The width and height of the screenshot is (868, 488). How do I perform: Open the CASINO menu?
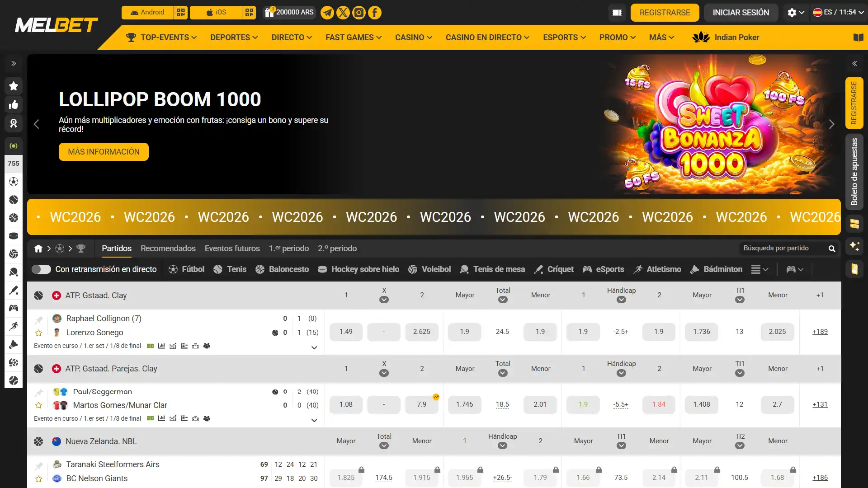[x=413, y=38]
